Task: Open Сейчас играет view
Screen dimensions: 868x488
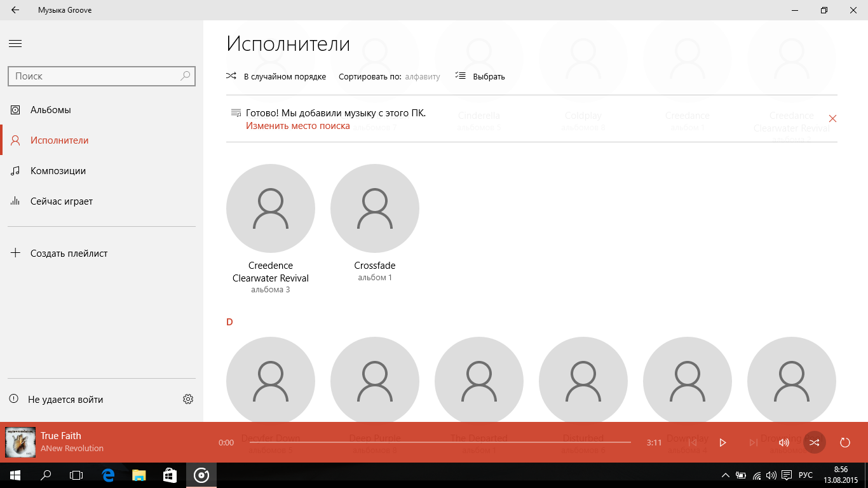Action: (x=102, y=201)
